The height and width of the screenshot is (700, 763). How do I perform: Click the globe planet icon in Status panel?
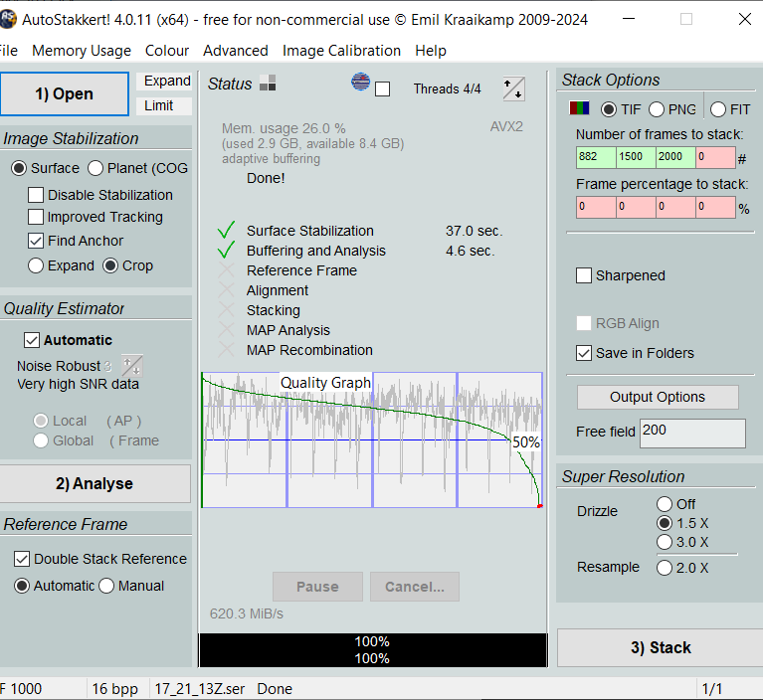[360, 82]
